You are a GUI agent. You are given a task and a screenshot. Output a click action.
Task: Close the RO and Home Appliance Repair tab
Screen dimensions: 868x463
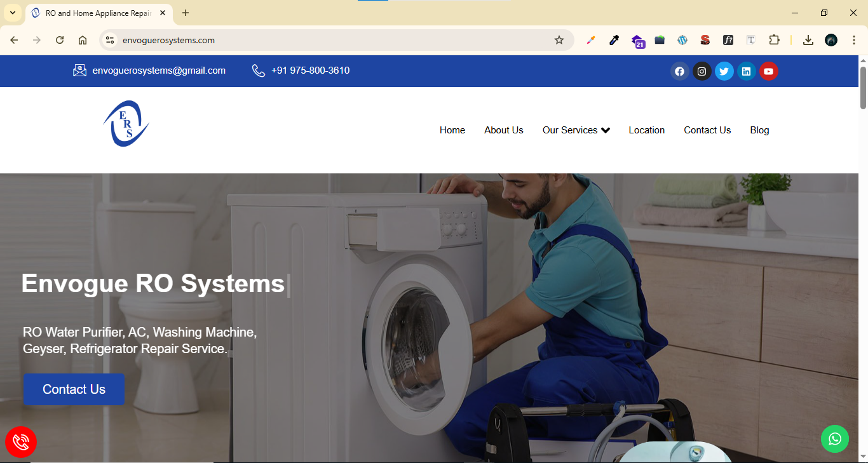click(x=163, y=13)
